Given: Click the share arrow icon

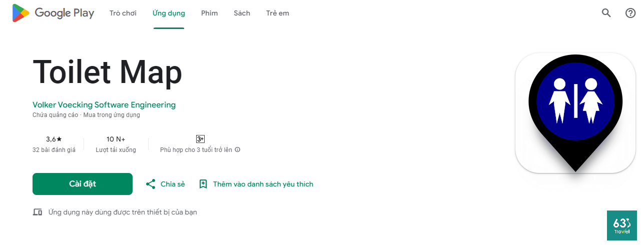Looking at the screenshot, I should coord(151,184).
